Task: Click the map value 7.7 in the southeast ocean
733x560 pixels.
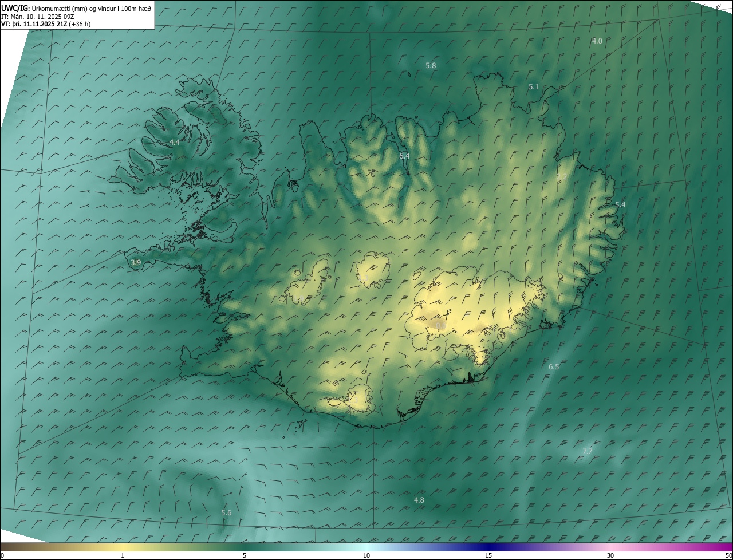Action: click(587, 452)
